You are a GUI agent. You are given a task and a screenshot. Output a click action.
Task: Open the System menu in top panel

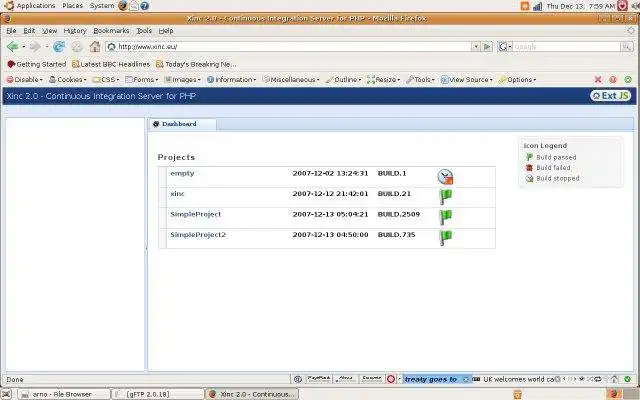coord(102,6)
